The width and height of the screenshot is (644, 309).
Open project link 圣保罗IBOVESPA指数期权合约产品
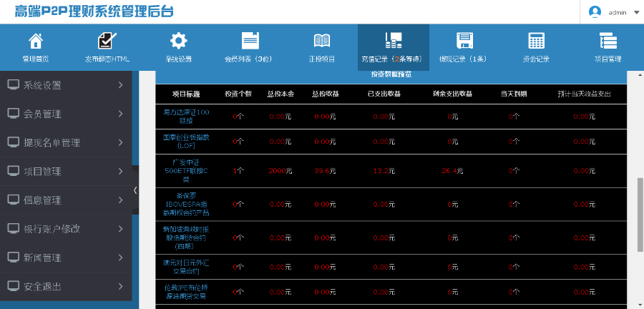tap(186, 205)
